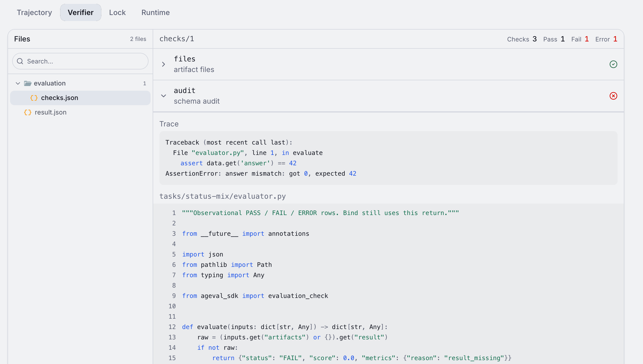
Task: Click the red fail icon for audit
Action: tap(613, 96)
